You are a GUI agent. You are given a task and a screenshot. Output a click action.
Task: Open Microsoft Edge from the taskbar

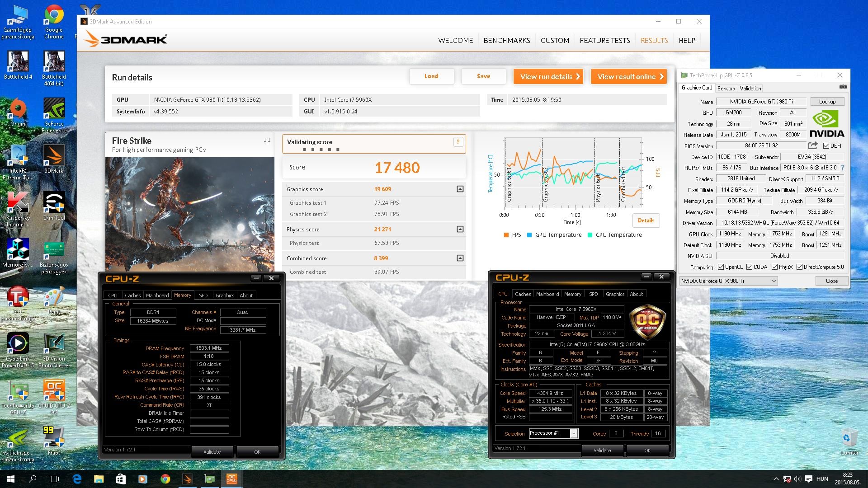coord(77,479)
